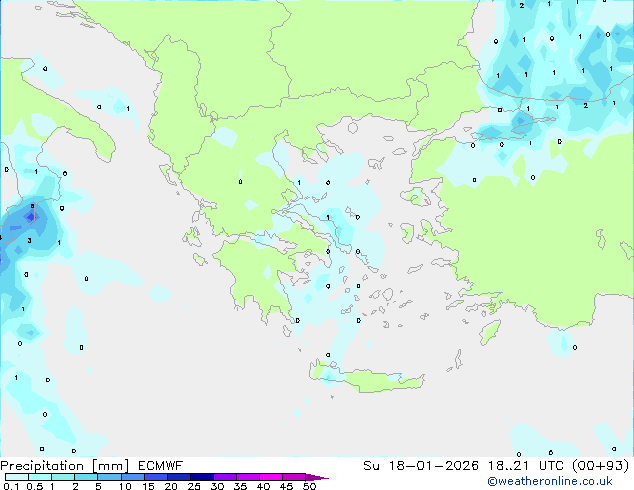
Task: Click the 40–45 mm magenta legend swatch
Action: (271, 477)
